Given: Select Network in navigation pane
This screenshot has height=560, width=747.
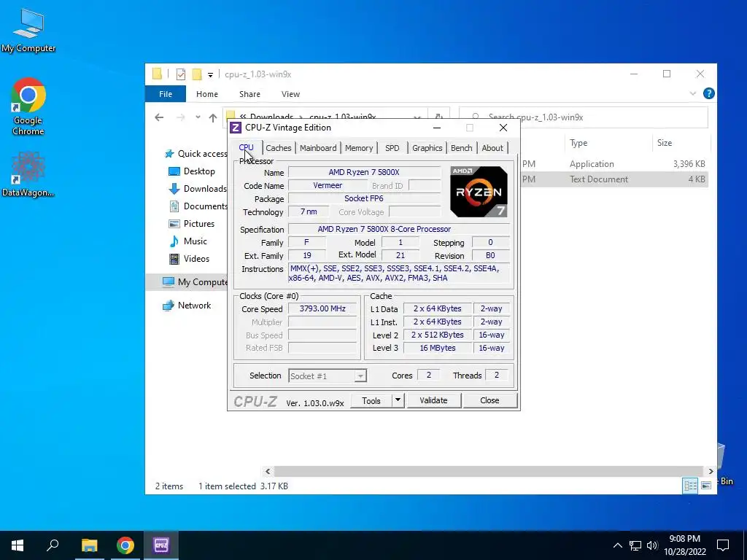Looking at the screenshot, I should pyautogui.click(x=187, y=306).
